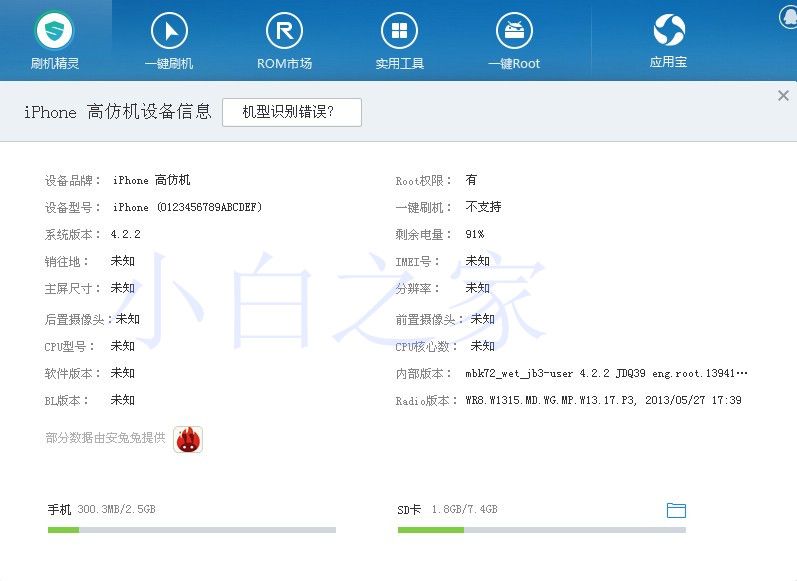Select remaining battery value 91%
Screen dimensions: 797x581
[475, 234]
